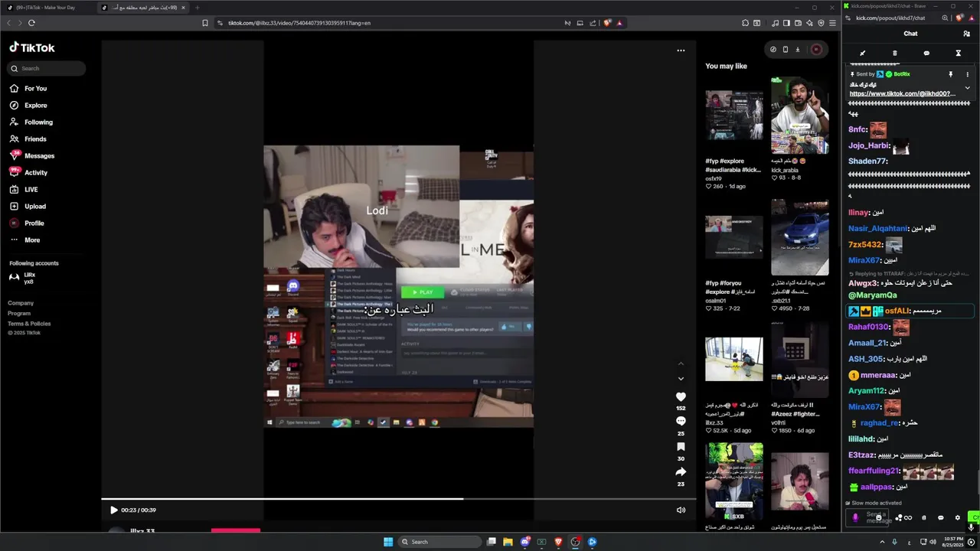This screenshot has height=551, width=980.
Task: Open TikTok coins icon in top pill
Action: tap(773, 50)
